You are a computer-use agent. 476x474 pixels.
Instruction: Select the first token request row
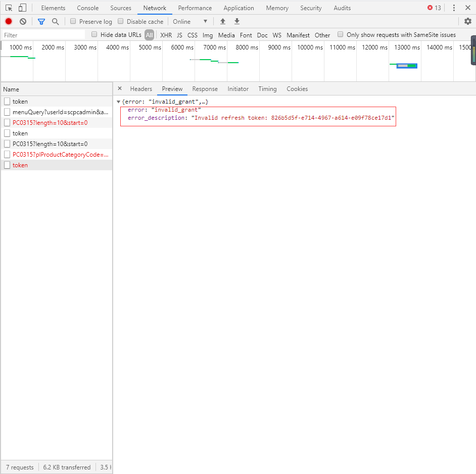(x=57, y=102)
